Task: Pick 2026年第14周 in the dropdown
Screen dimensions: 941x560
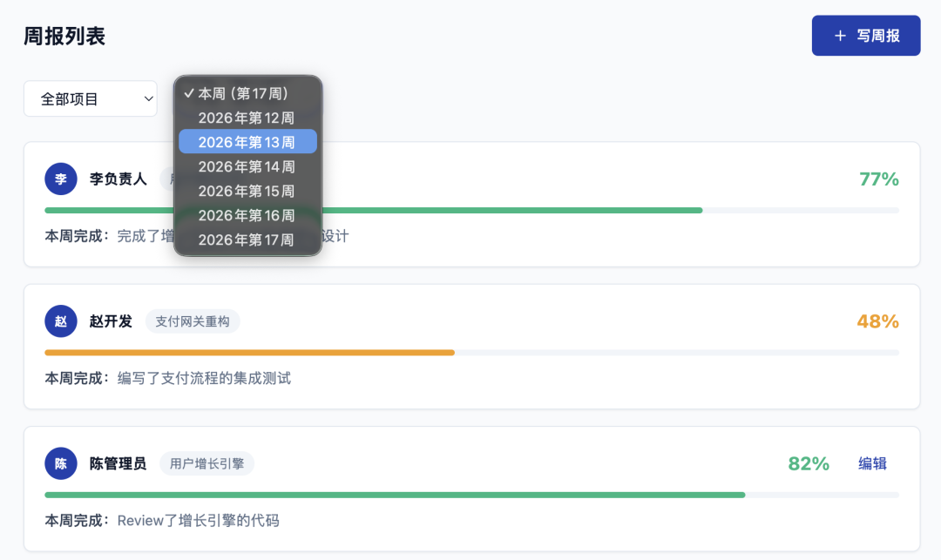Action: click(x=247, y=166)
